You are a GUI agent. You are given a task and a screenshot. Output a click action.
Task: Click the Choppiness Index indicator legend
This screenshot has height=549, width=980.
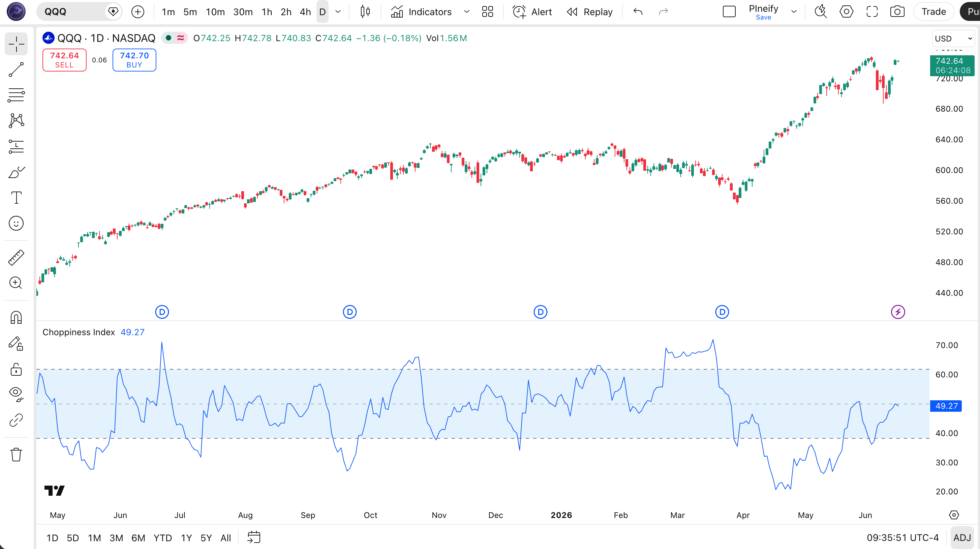79,332
